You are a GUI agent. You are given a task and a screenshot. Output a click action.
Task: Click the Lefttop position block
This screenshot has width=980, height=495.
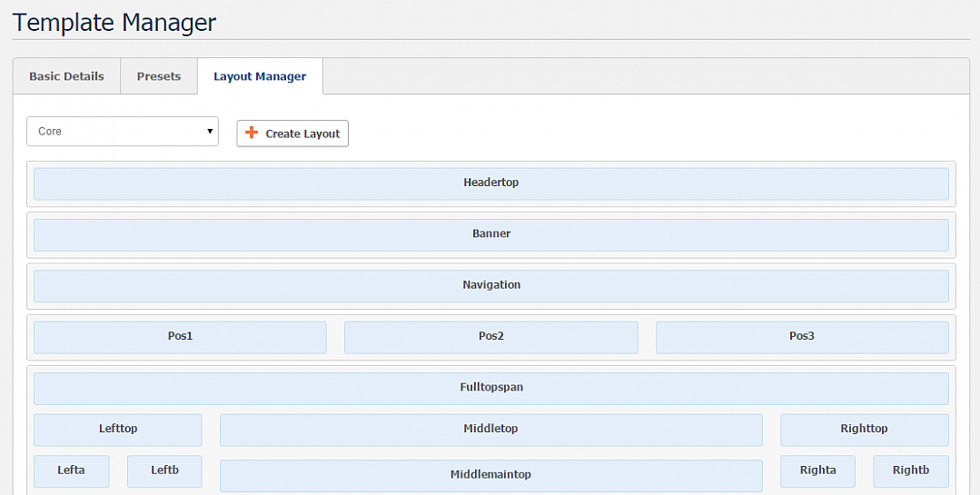click(117, 430)
